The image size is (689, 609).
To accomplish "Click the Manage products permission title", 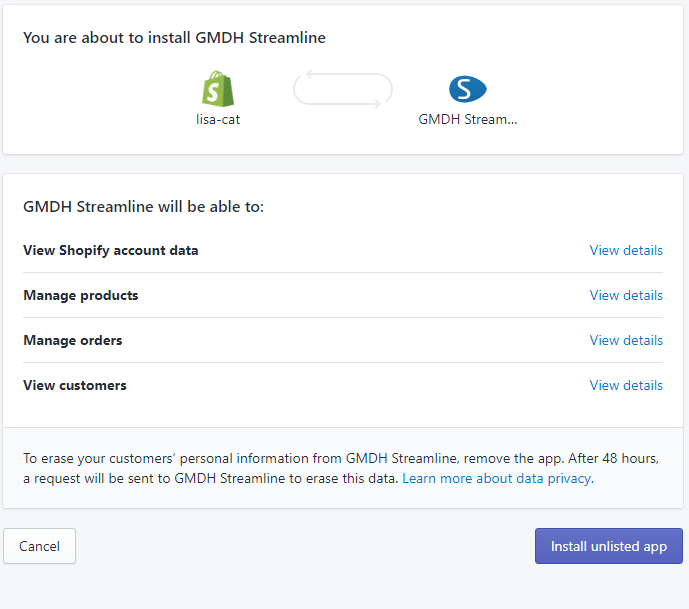I will [81, 295].
